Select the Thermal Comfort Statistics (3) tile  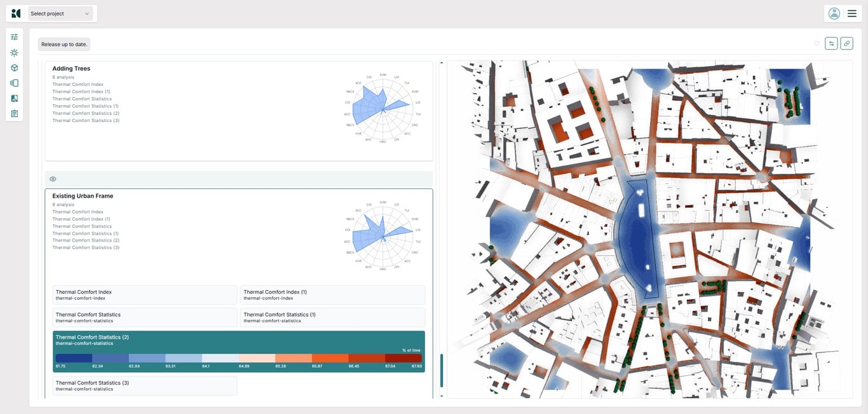(144, 385)
